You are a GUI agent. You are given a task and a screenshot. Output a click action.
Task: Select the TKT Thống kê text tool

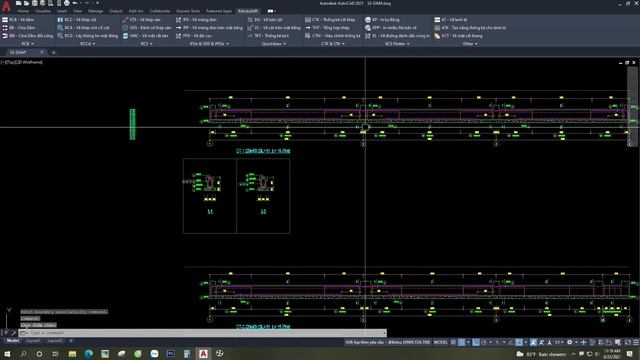click(268, 36)
